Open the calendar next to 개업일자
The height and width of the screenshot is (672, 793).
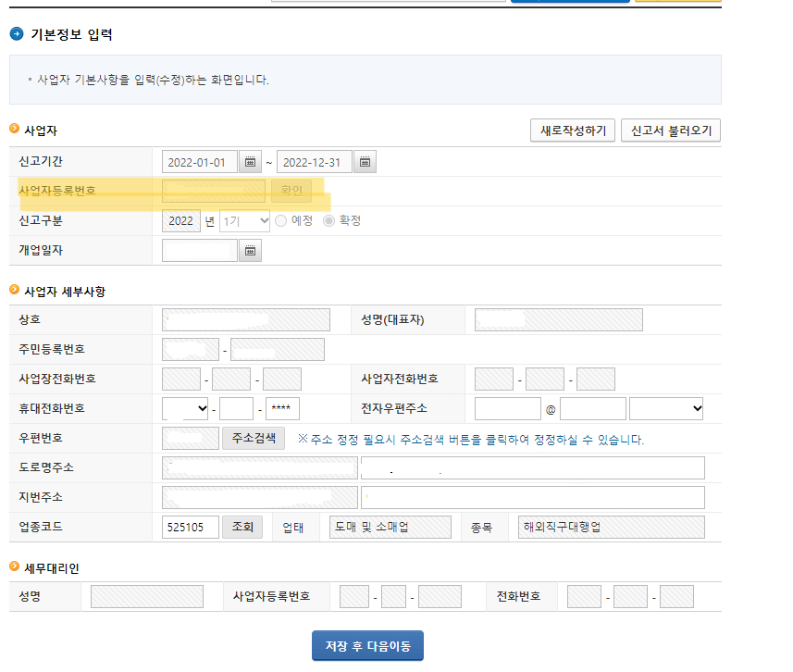249,250
